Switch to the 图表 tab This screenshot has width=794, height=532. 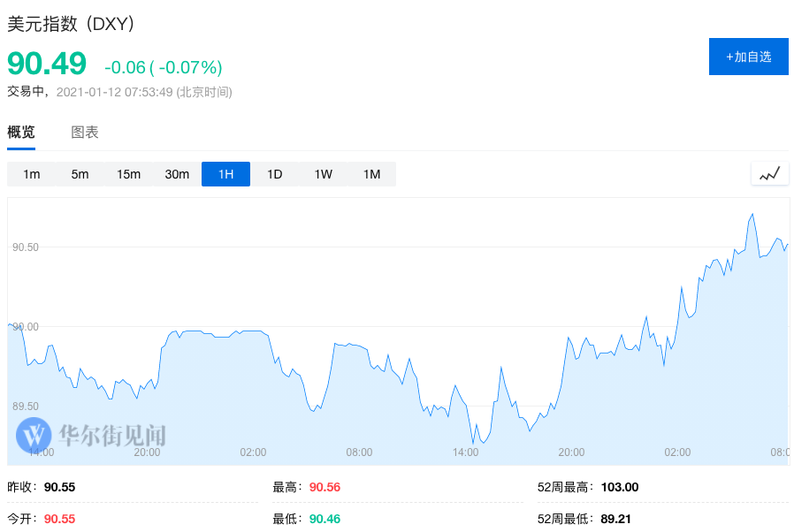(x=85, y=133)
